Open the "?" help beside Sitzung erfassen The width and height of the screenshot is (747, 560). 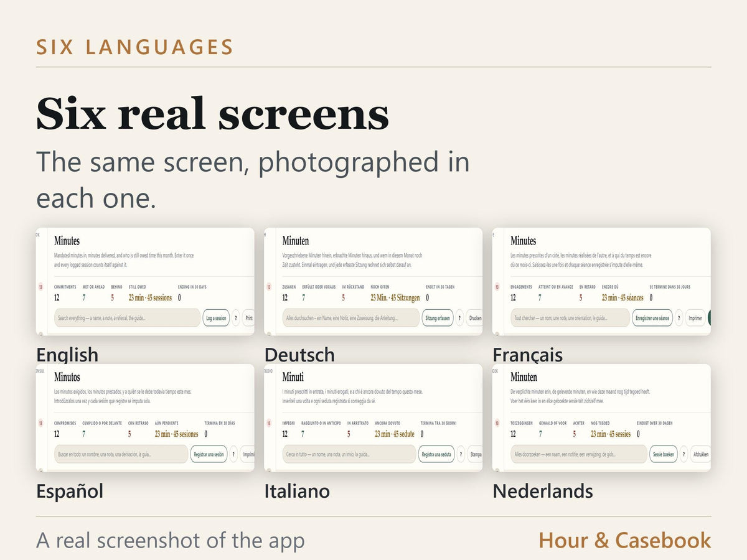[459, 318]
